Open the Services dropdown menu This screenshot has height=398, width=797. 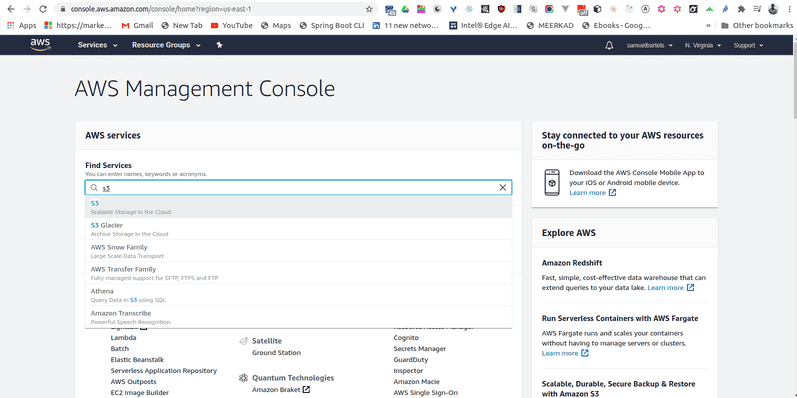98,45
